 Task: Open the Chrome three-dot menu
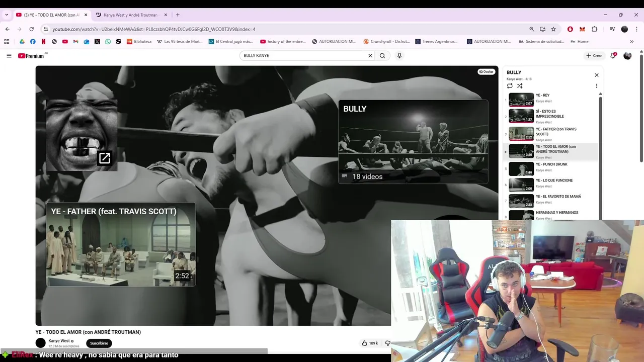tap(636, 29)
